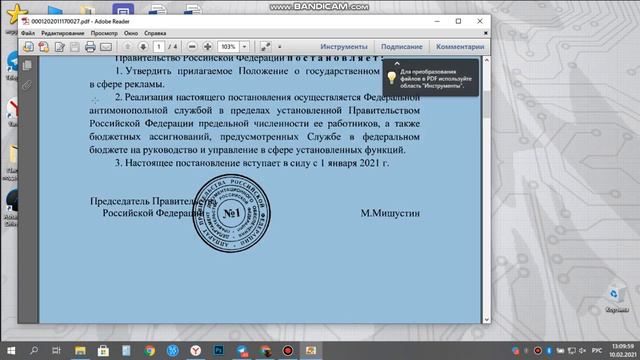Open the Справка menu
640x360 pixels.
(x=155, y=33)
